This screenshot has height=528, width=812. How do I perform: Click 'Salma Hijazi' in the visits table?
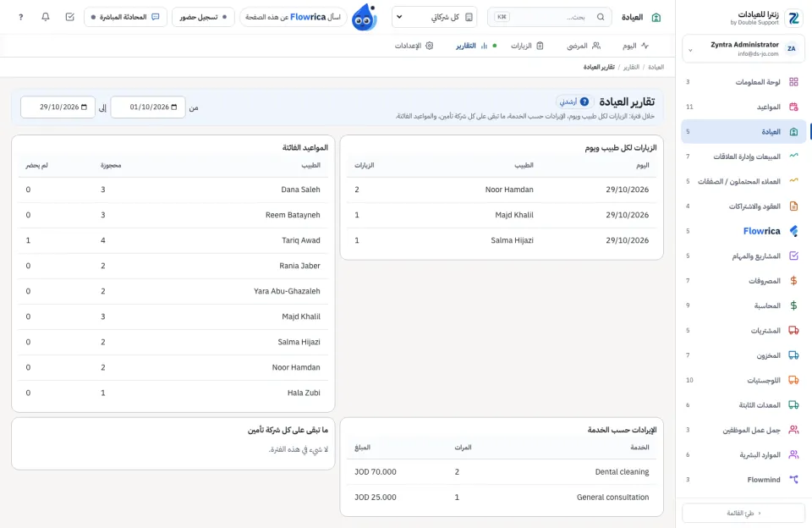point(512,240)
